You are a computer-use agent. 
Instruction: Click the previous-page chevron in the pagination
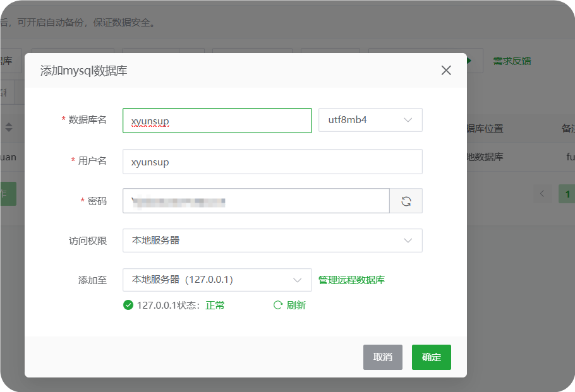point(541,194)
